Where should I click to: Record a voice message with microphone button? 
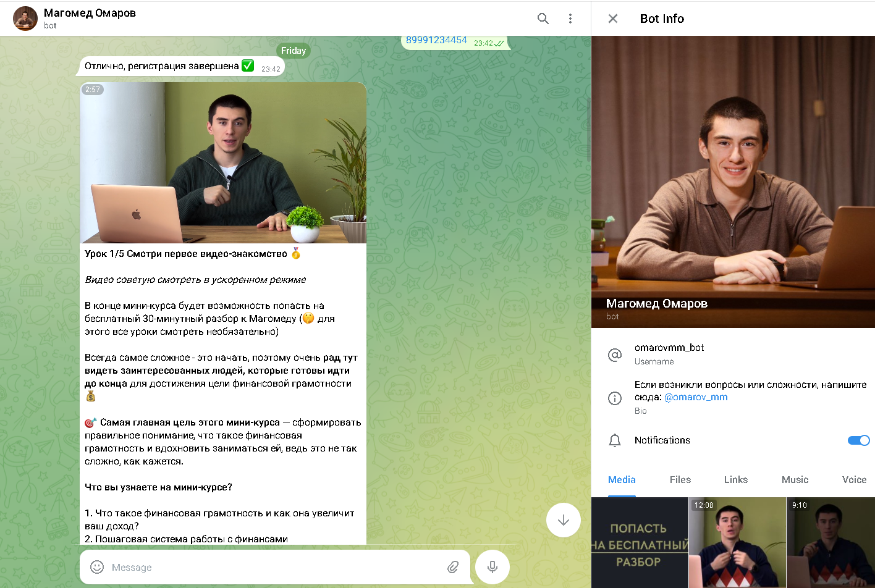[492, 566]
